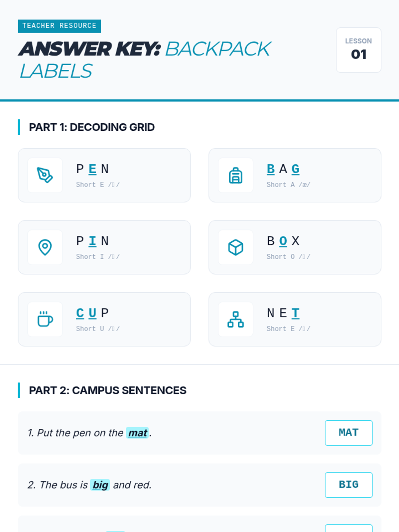
Task: Click the highlighted word big in sentence two
Action: [x=100, y=485]
